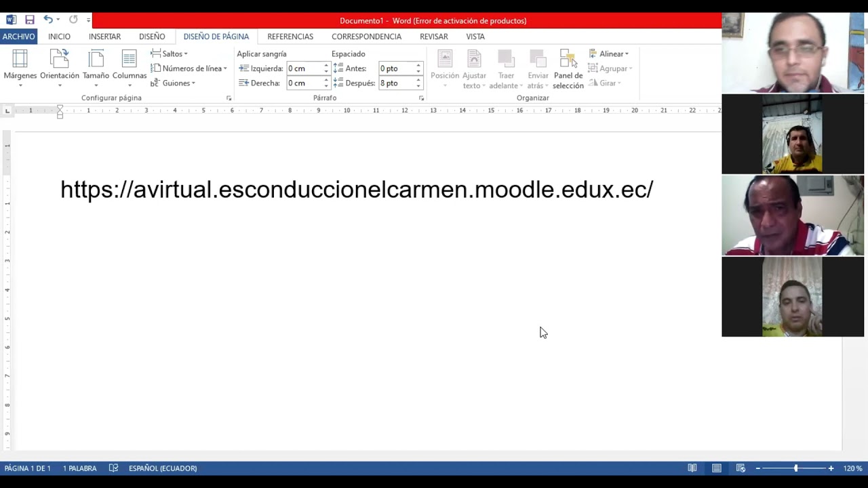Click the Derecha indent input field
Image resolution: width=868 pixels, height=488 pixels.
[304, 83]
